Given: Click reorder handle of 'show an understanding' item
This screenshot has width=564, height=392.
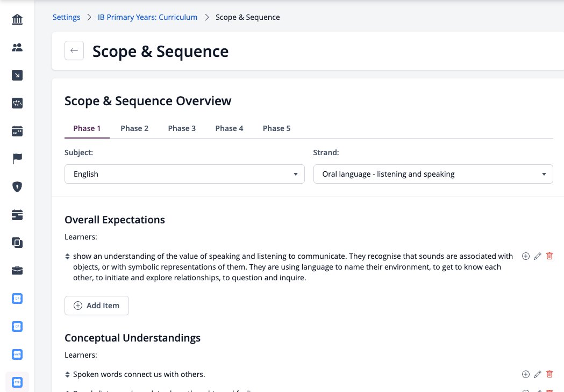Looking at the screenshot, I should point(67,257).
